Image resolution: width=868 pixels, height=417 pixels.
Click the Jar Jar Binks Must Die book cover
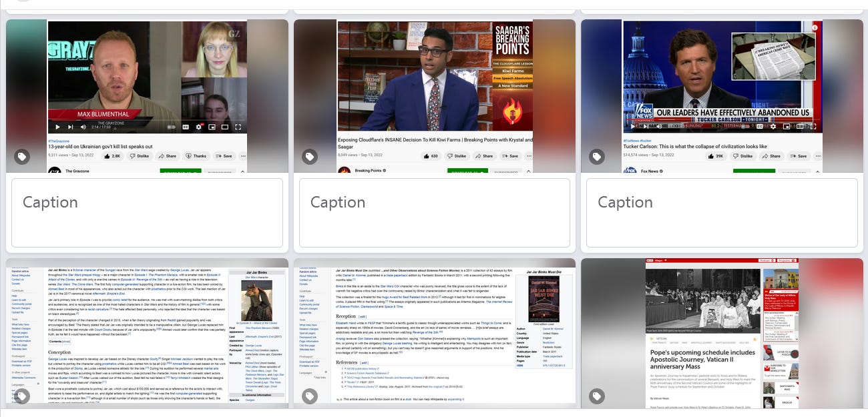pyautogui.click(x=544, y=300)
